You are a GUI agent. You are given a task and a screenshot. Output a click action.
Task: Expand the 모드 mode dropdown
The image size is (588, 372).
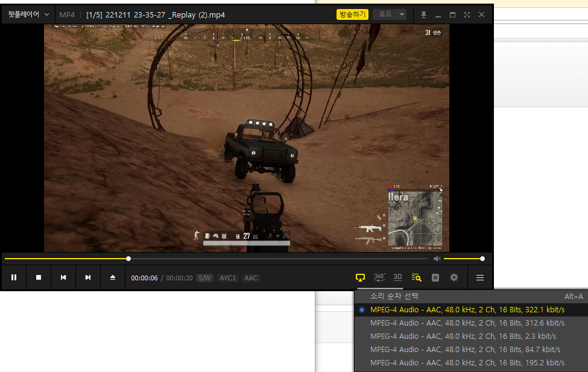click(x=390, y=14)
